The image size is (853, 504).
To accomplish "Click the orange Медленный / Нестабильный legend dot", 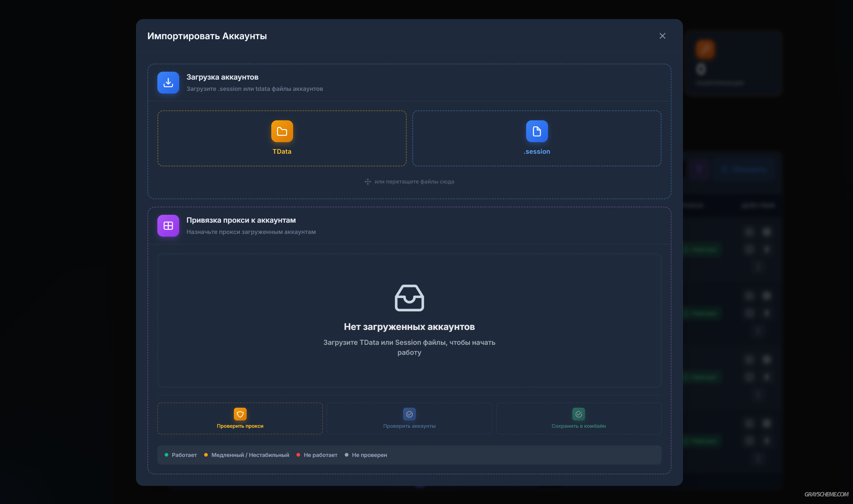I will click(206, 455).
